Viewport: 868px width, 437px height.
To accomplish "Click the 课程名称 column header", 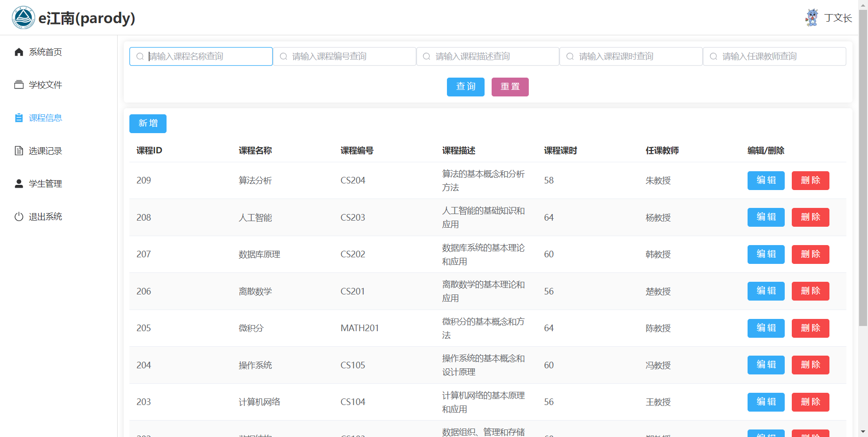I will (255, 151).
